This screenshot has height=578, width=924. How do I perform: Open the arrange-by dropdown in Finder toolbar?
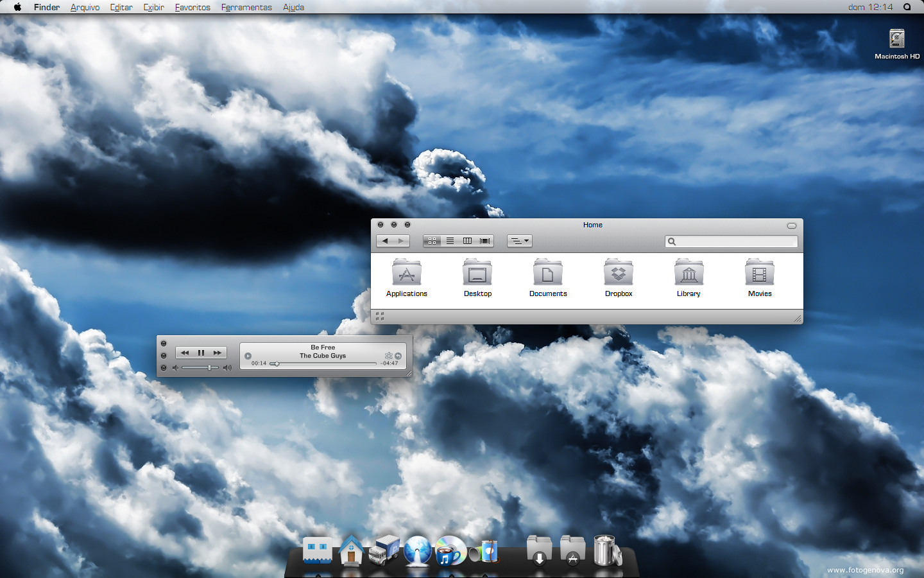[520, 241]
